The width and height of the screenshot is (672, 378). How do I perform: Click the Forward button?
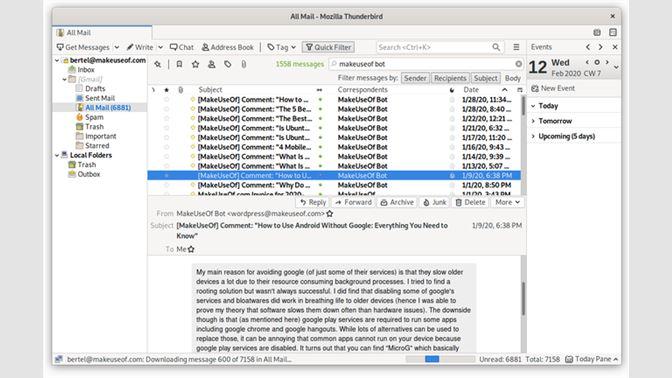pos(354,202)
